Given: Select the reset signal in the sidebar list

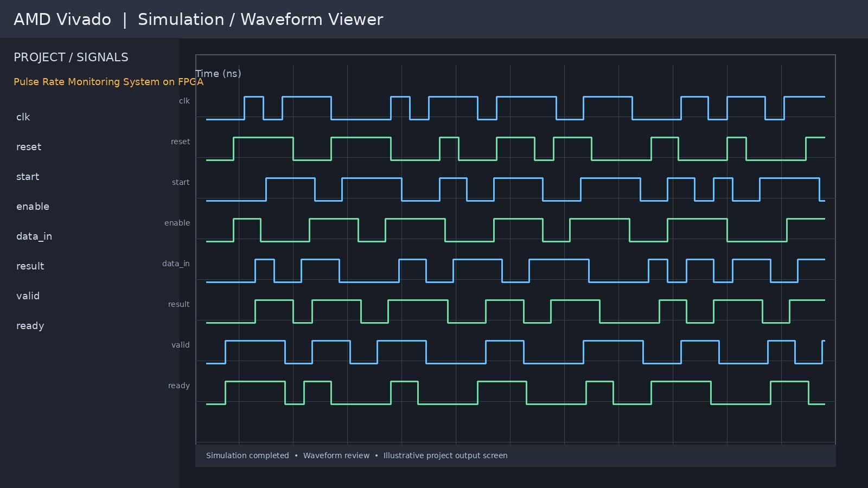Looking at the screenshot, I should pos(29,147).
